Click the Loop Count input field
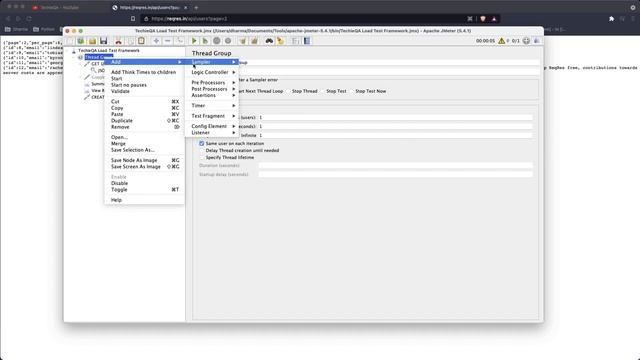Viewport: 640px width, 360px height. (x=395, y=135)
